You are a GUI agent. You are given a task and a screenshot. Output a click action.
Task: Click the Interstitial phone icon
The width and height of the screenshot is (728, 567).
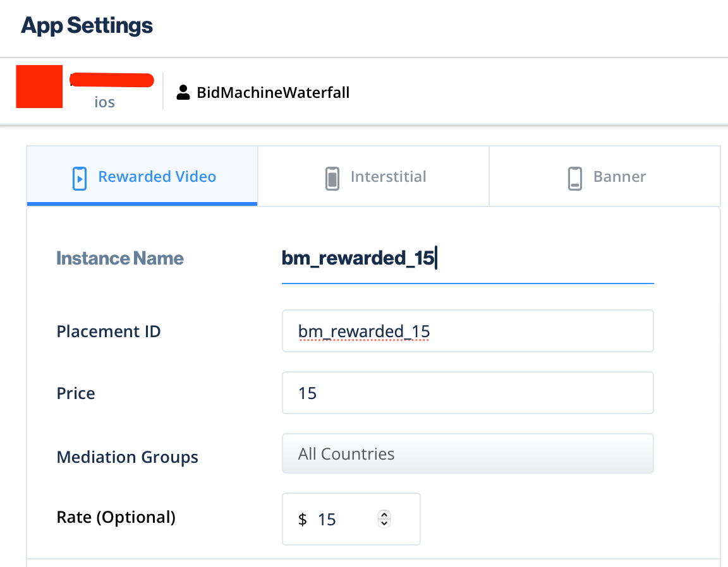click(332, 178)
